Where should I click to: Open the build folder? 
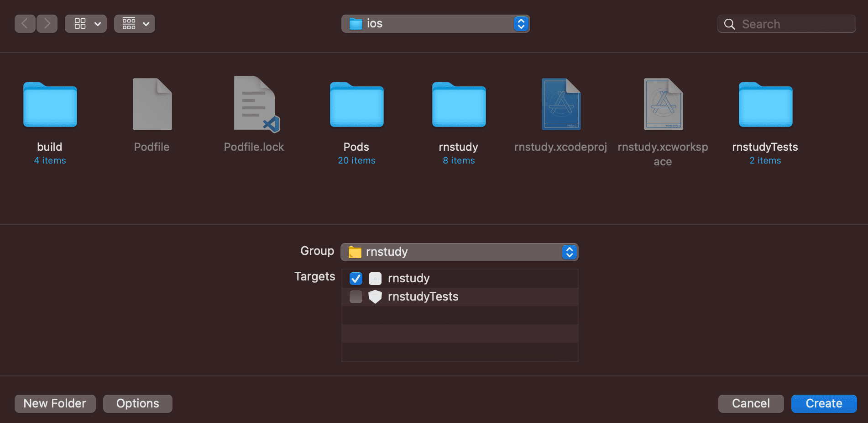click(50, 105)
